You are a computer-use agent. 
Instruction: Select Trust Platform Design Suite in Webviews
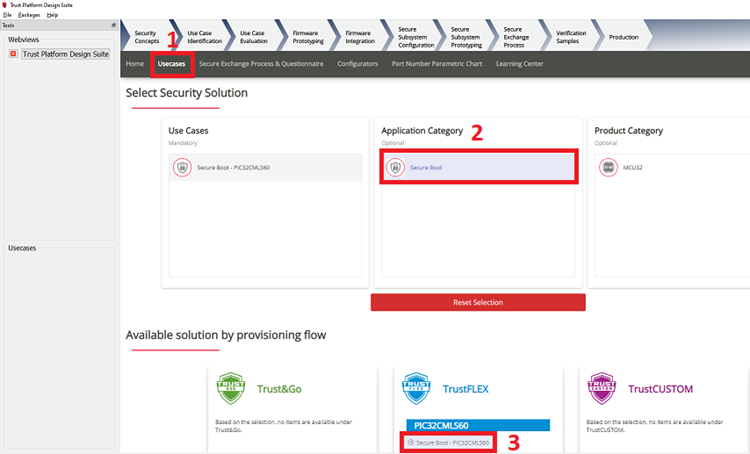65,54
